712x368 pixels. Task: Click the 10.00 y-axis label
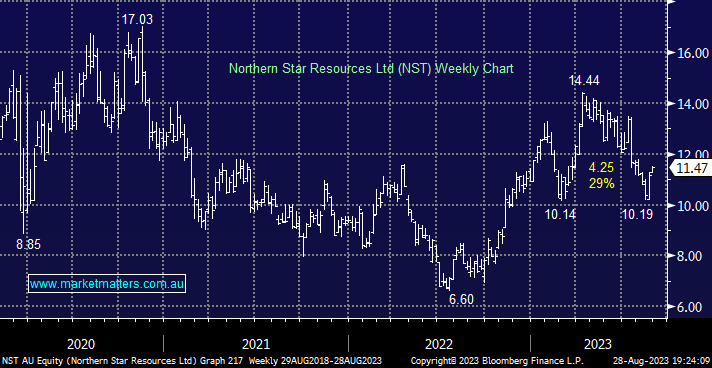693,206
